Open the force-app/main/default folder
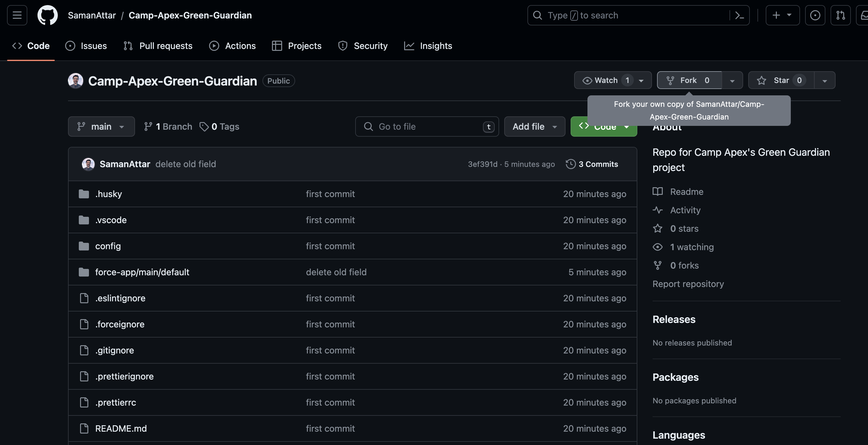Viewport: 868px width, 445px height. pos(142,272)
